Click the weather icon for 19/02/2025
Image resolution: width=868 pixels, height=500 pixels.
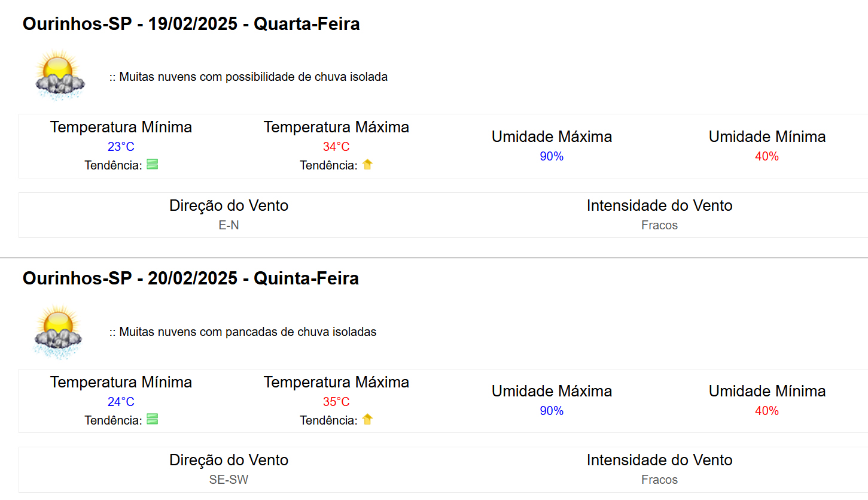pyautogui.click(x=59, y=75)
